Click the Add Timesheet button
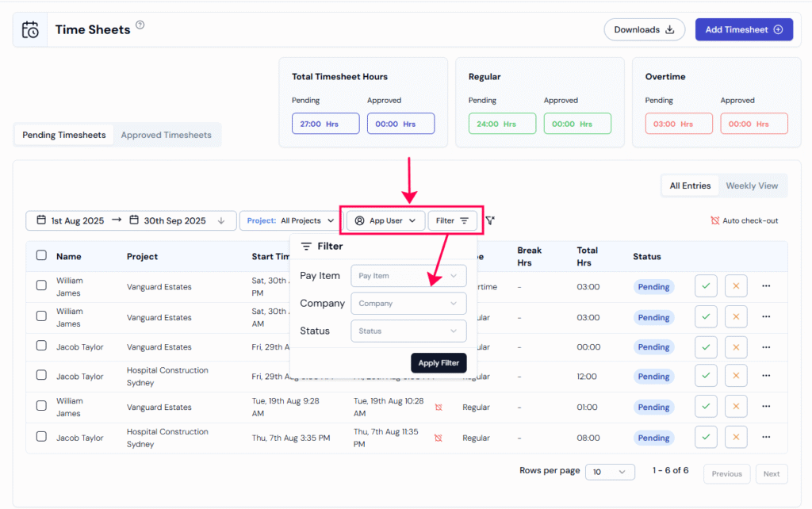 coord(743,30)
